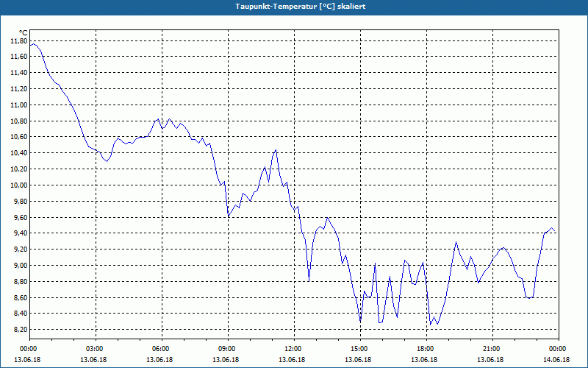Click the curve's dip to 8,30 at 15:00

click(360, 321)
